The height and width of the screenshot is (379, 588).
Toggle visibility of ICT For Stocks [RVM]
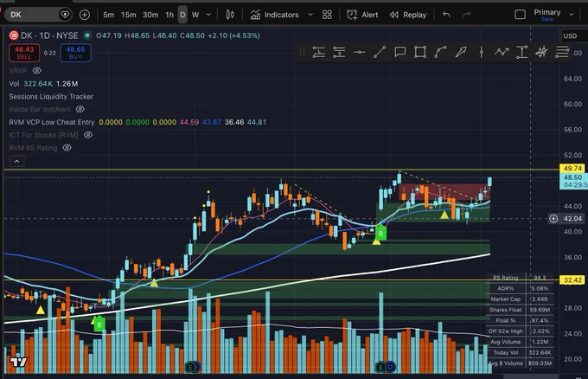88,135
